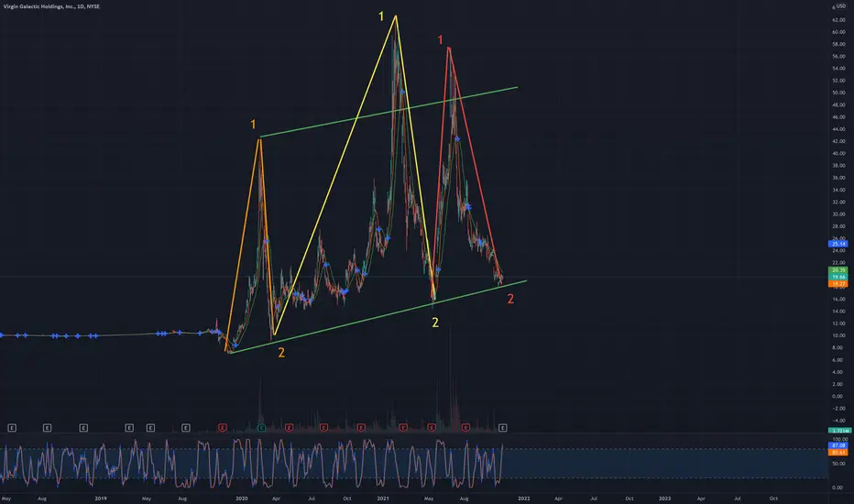This screenshot has width=854, height=504.
Task: Click the blue 25.14 price label
Action: tap(838, 244)
